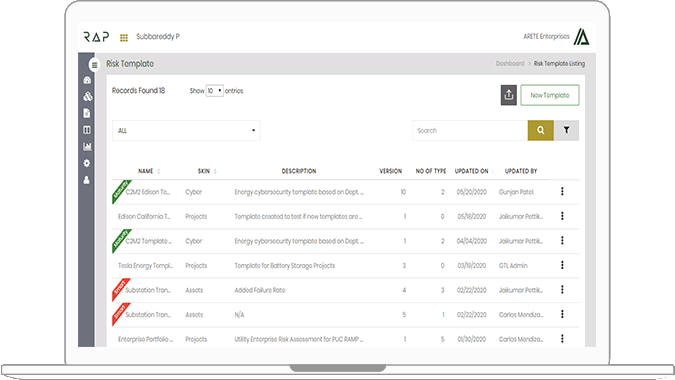Open the filter funnel button
Viewport: 675px width, 380px height.
tap(567, 130)
